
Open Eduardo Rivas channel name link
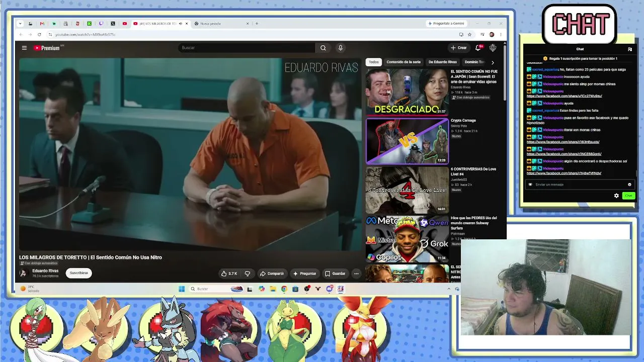point(45,270)
